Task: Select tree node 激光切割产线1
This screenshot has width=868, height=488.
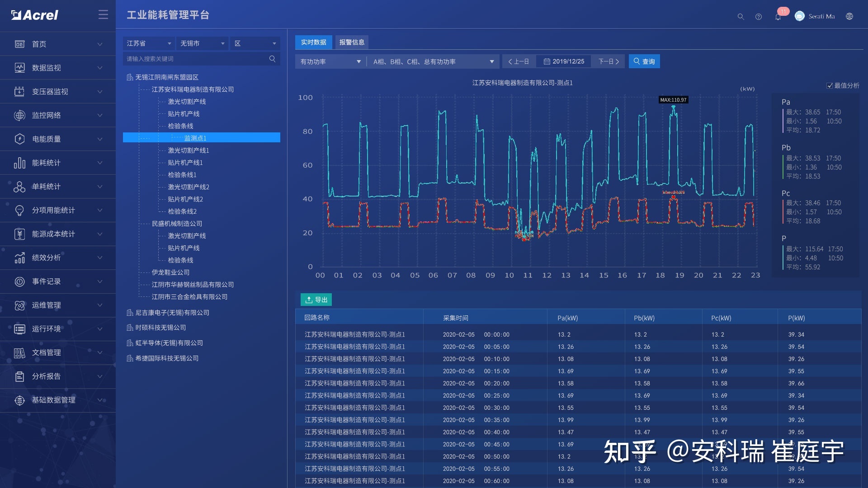Action: point(188,150)
